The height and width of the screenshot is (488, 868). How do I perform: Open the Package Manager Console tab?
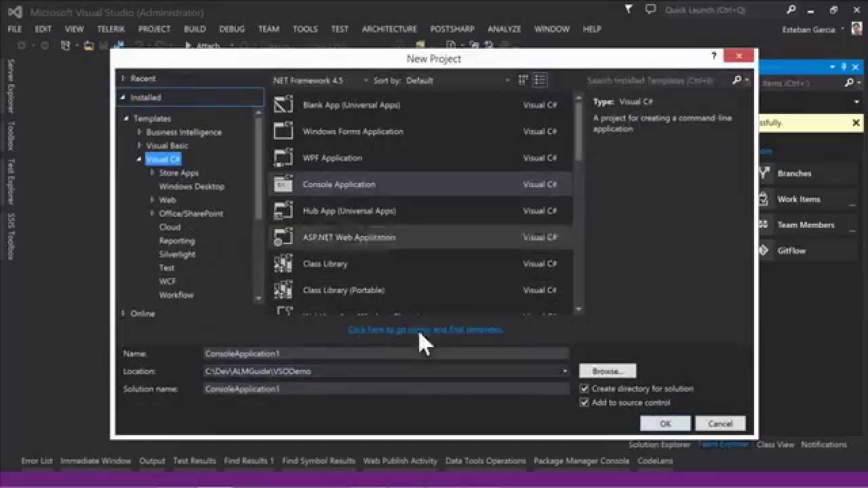581,461
